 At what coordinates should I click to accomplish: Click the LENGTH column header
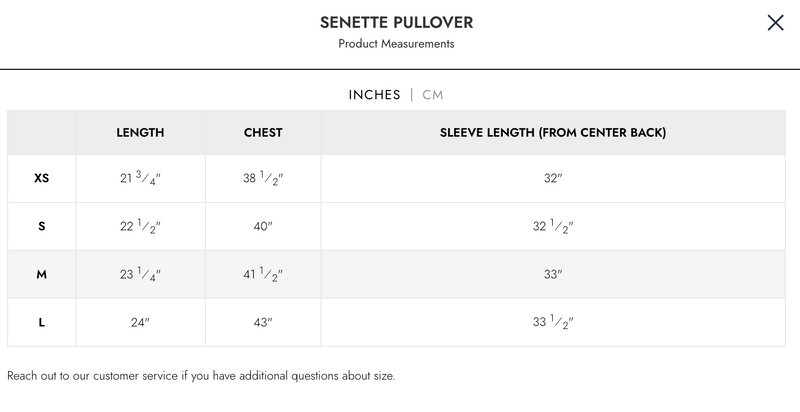pyautogui.click(x=140, y=132)
